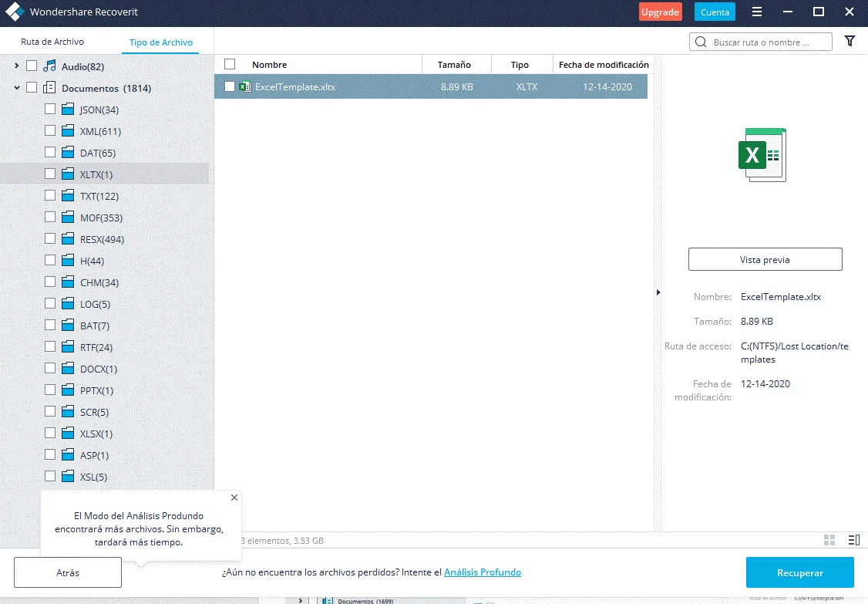Click the Atrás button
Screen dimensions: 868x604
tap(68, 572)
